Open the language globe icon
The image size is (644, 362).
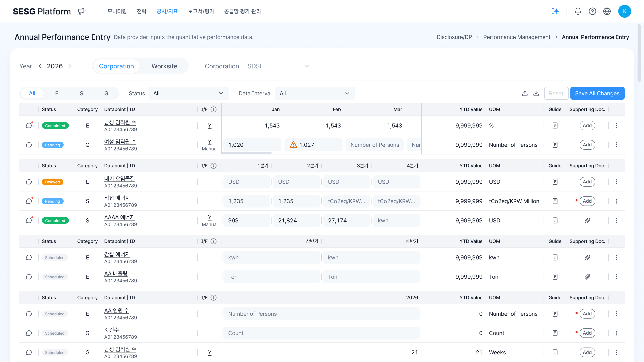click(607, 11)
